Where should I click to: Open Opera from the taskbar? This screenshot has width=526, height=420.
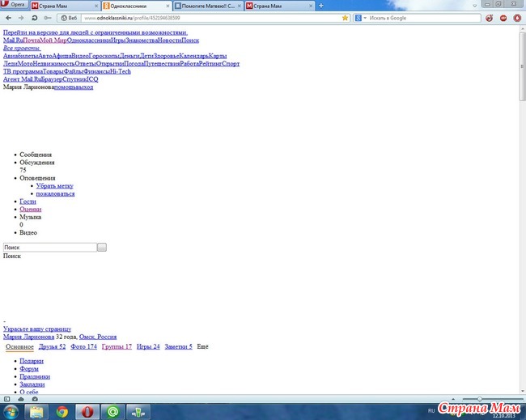coord(87,411)
